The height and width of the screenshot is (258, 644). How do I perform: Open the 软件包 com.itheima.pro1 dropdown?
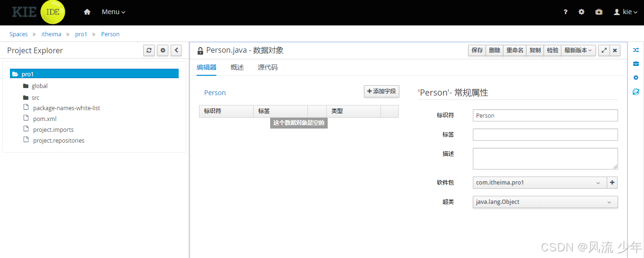540,183
